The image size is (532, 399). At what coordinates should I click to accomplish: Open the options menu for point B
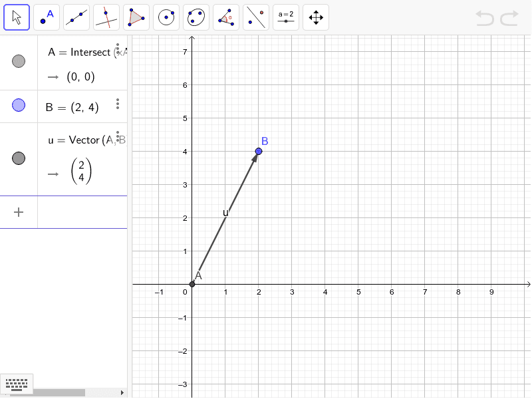coord(118,104)
